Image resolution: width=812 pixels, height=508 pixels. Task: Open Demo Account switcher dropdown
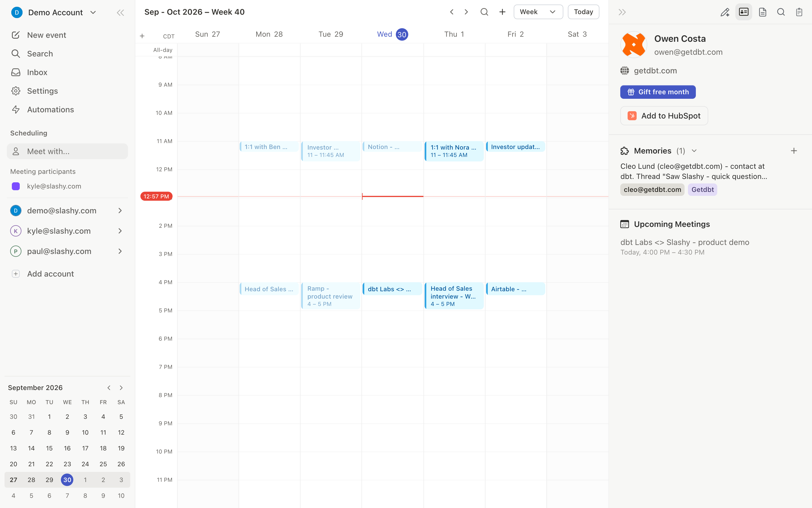point(54,12)
